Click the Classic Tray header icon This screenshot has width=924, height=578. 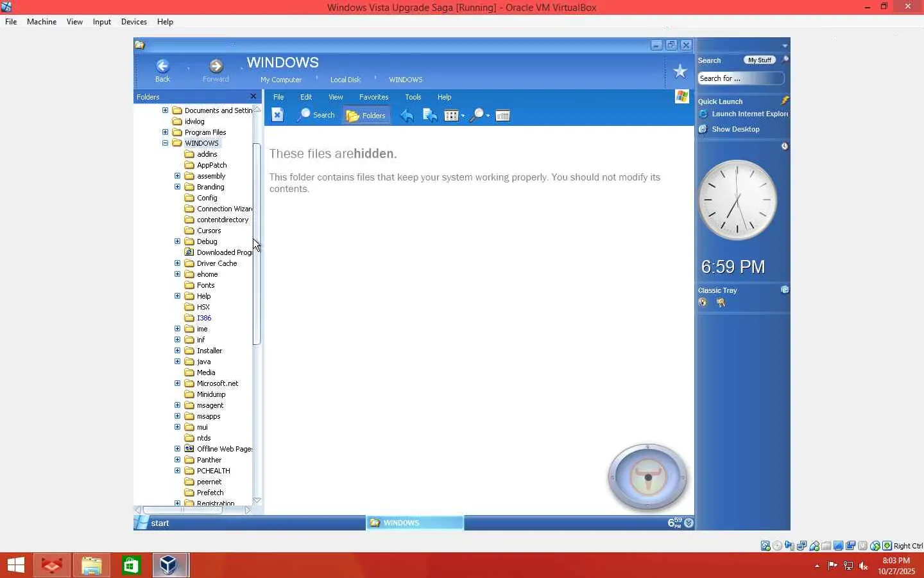coord(784,290)
